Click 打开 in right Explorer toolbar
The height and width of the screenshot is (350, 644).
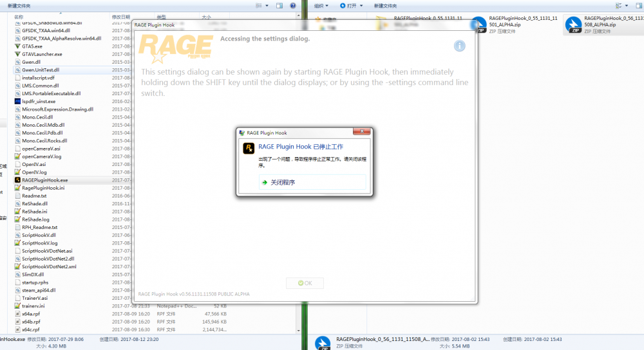(348, 6)
